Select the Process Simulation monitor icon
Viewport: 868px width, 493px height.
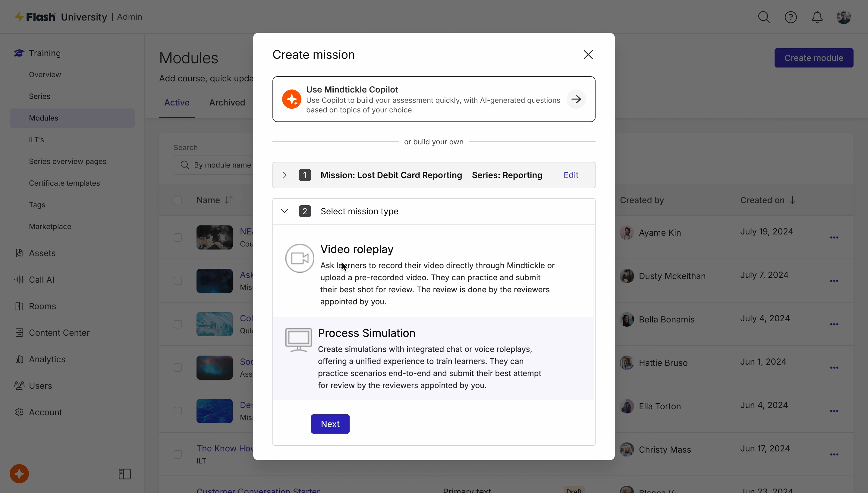298,340
